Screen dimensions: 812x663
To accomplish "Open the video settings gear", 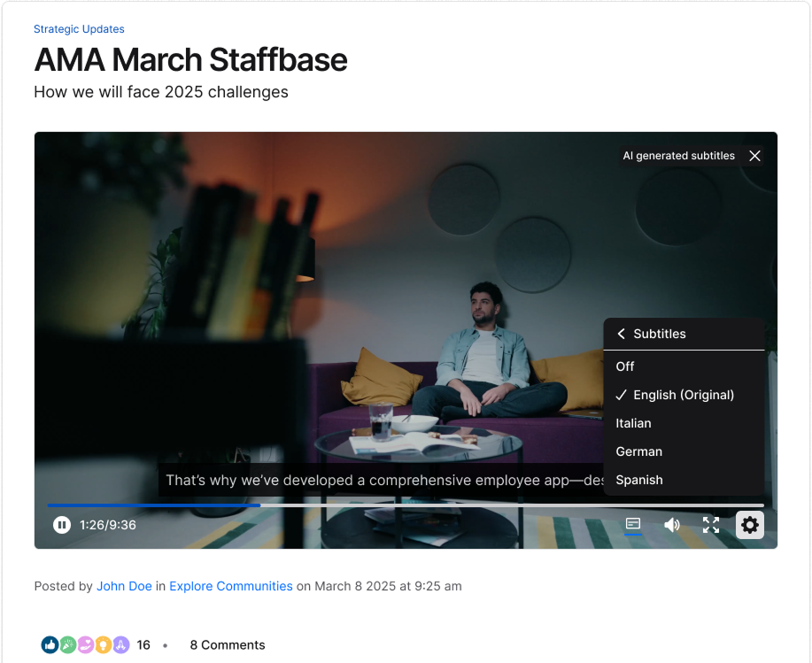I will coord(750,525).
